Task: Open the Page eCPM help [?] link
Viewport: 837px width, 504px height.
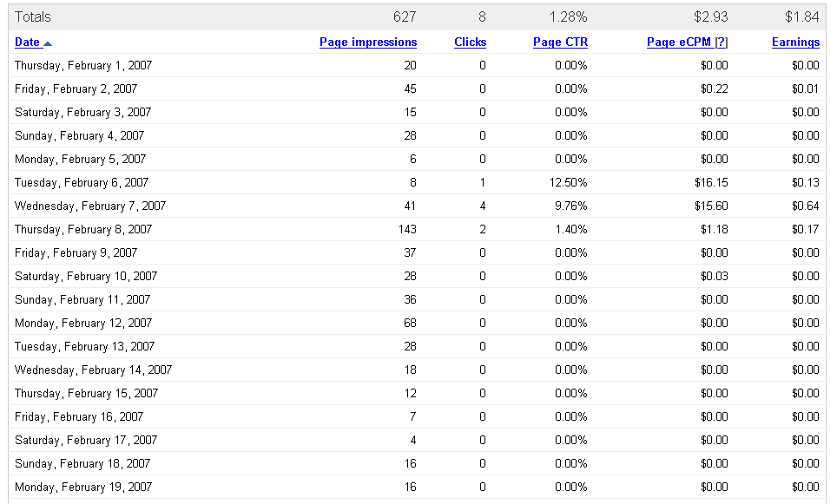Action: [x=721, y=43]
